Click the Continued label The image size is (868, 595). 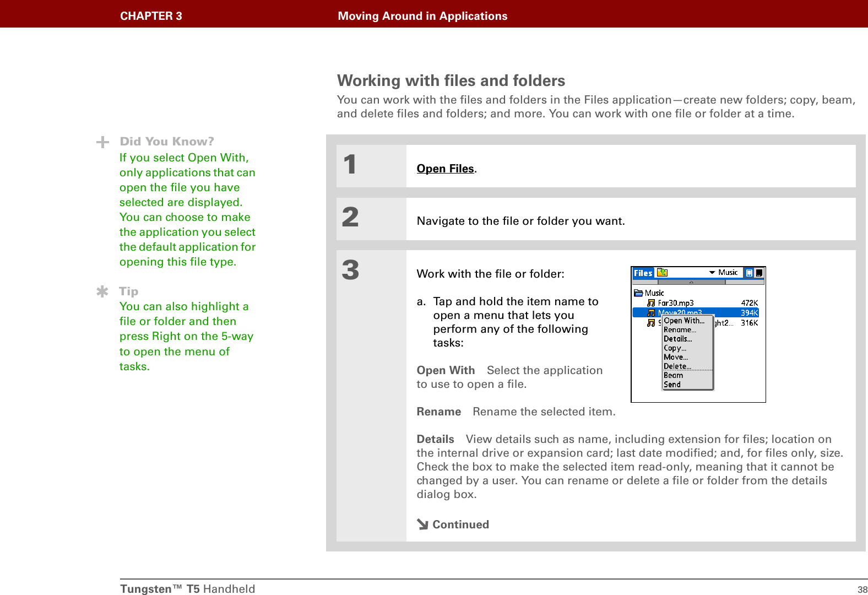pyautogui.click(x=460, y=524)
